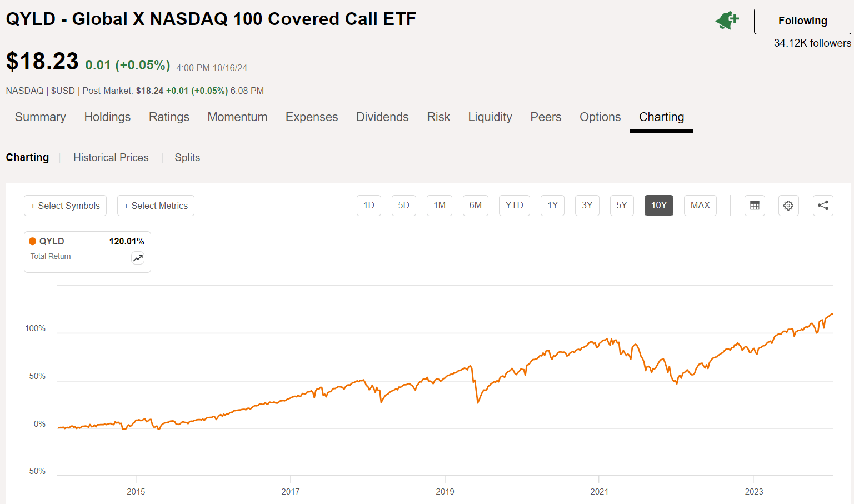Switch chart to 1D view
This screenshot has width=854, height=504.
point(368,205)
